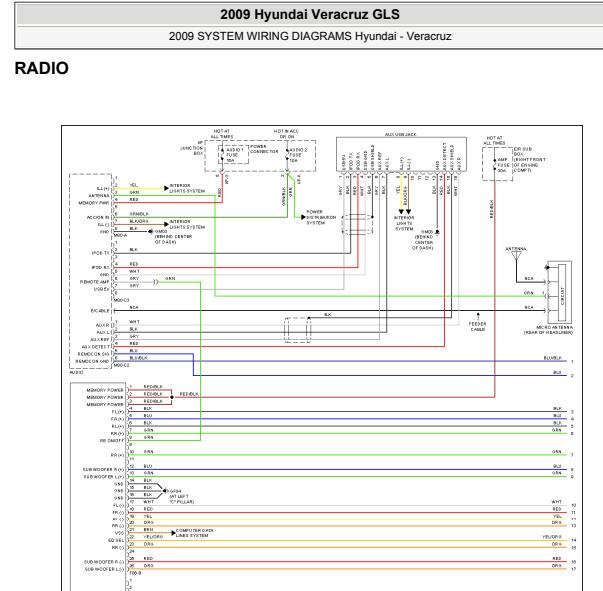Click arrow to INTERIOR LIGHTS SYSTEM from YEL wire

click(x=167, y=188)
